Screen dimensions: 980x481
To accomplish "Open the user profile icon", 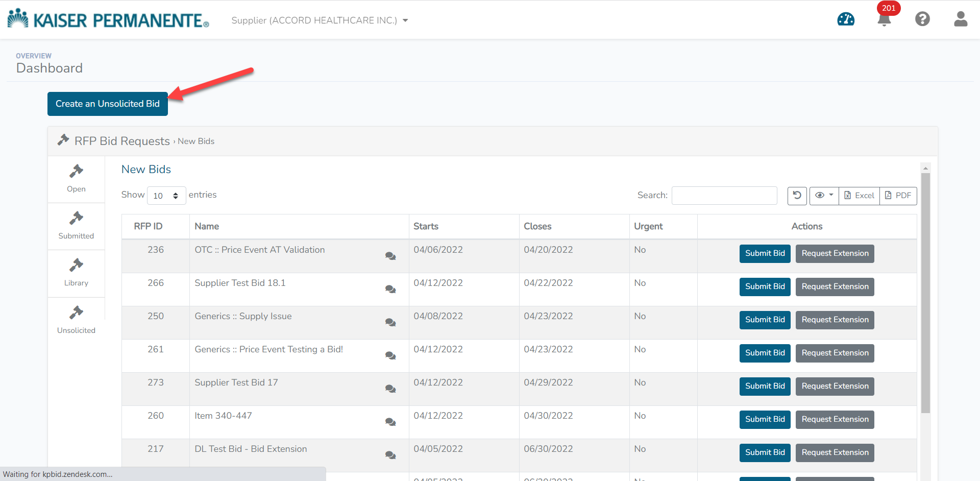I will pyautogui.click(x=960, y=19).
